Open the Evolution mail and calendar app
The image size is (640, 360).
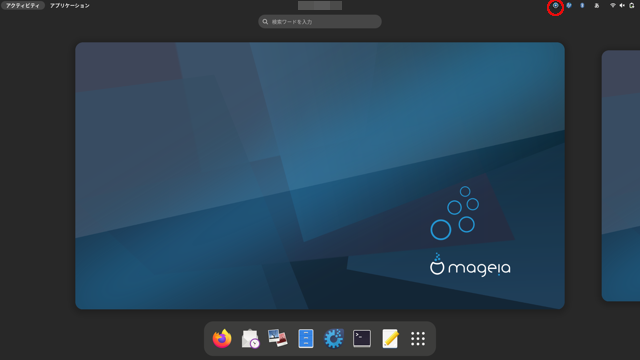[x=250, y=338]
